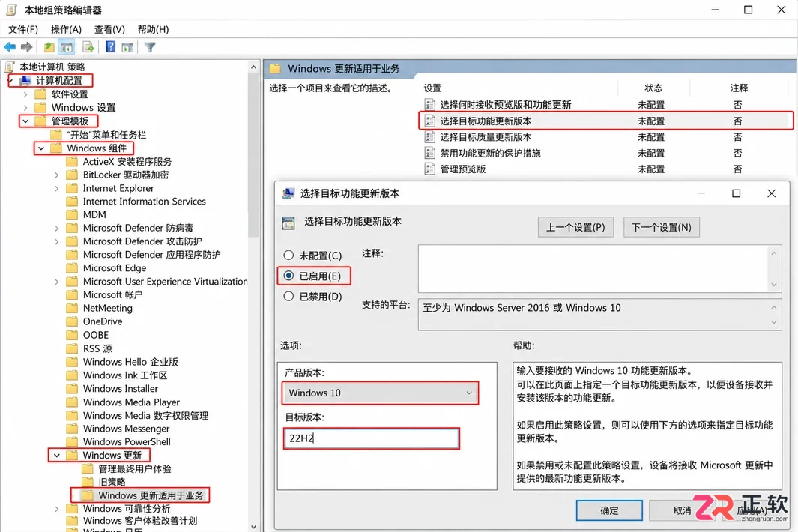Select “开始”菜单和任务栏 in the tree

[106, 135]
